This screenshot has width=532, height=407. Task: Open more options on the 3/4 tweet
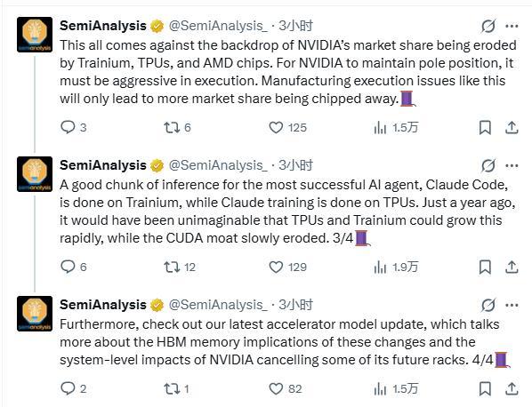pyautogui.click(x=512, y=165)
